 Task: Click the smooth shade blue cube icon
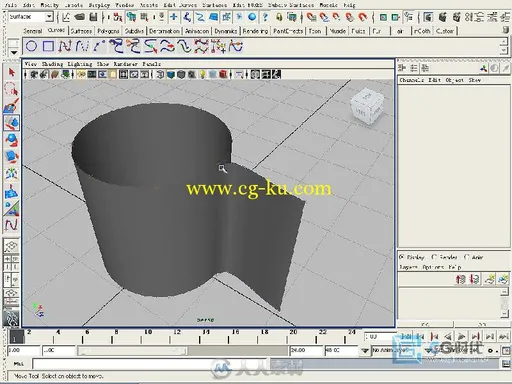(x=171, y=74)
